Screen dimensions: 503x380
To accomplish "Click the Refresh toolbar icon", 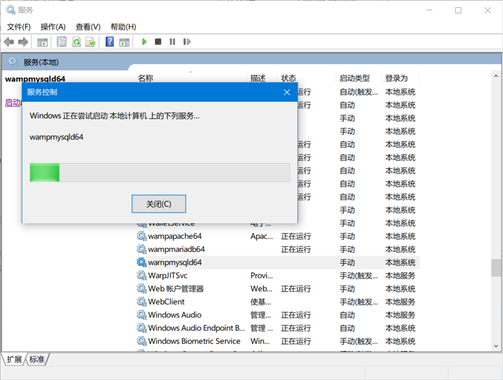I will pyautogui.click(x=77, y=42).
